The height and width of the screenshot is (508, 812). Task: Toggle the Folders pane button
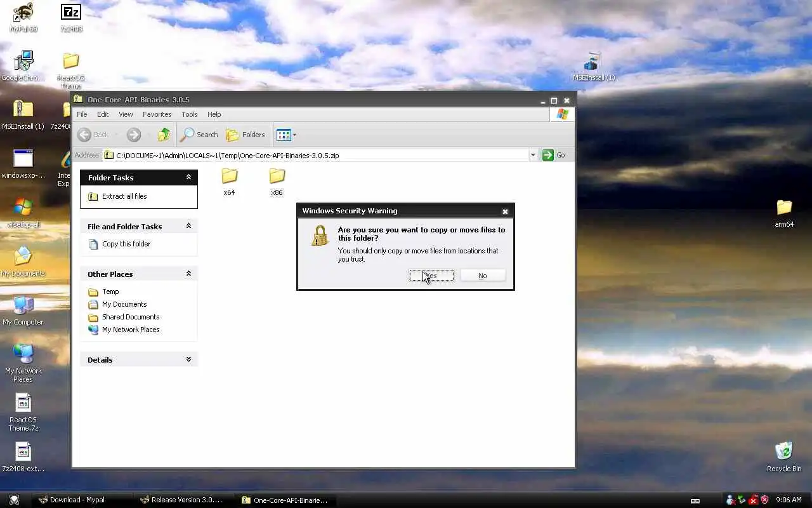pos(246,135)
